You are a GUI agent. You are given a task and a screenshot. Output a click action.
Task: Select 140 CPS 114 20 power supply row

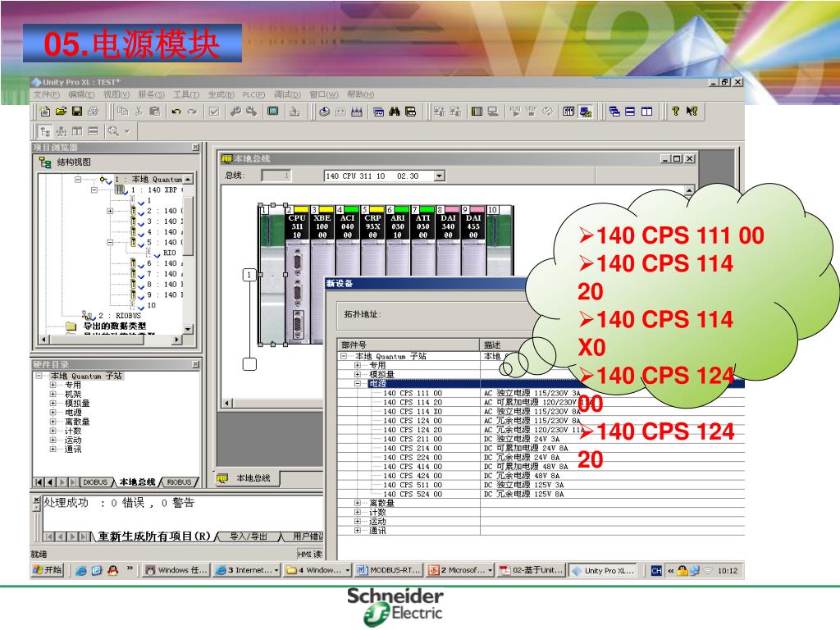[541, 402]
